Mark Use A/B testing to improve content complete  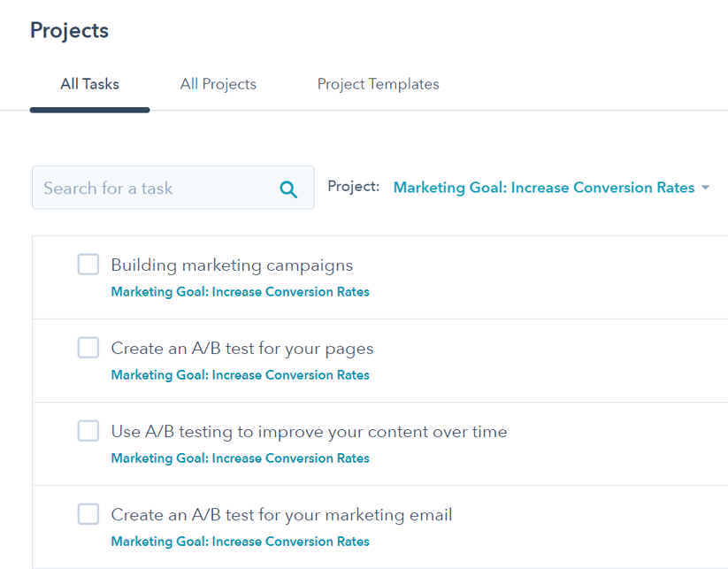(88, 431)
